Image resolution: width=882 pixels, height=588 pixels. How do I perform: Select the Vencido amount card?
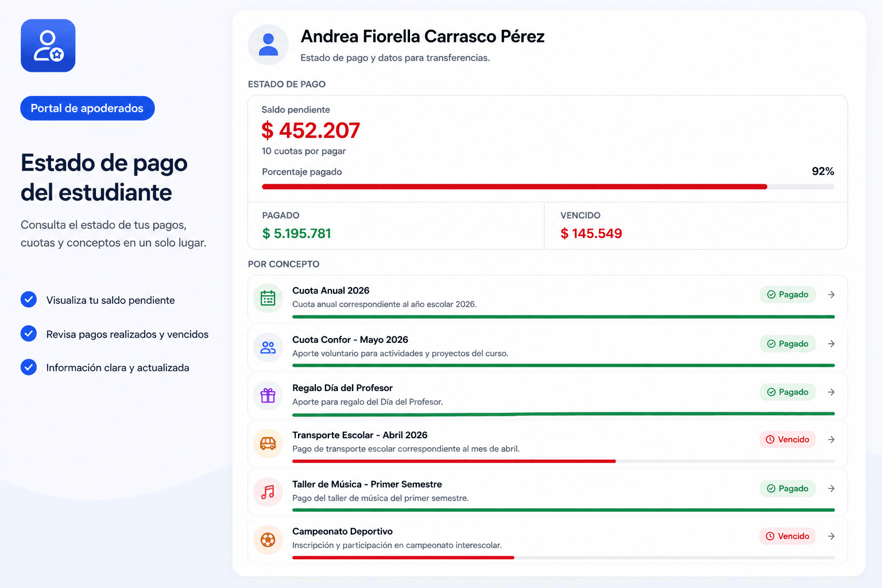pyautogui.click(x=696, y=226)
